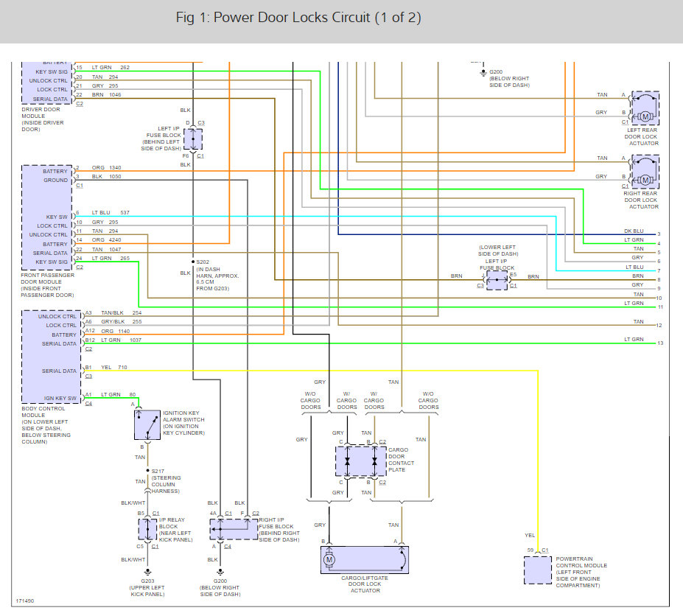683x616 pixels.
Task: Click the diagram number '171490'
Action: pyautogui.click(x=25, y=601)
